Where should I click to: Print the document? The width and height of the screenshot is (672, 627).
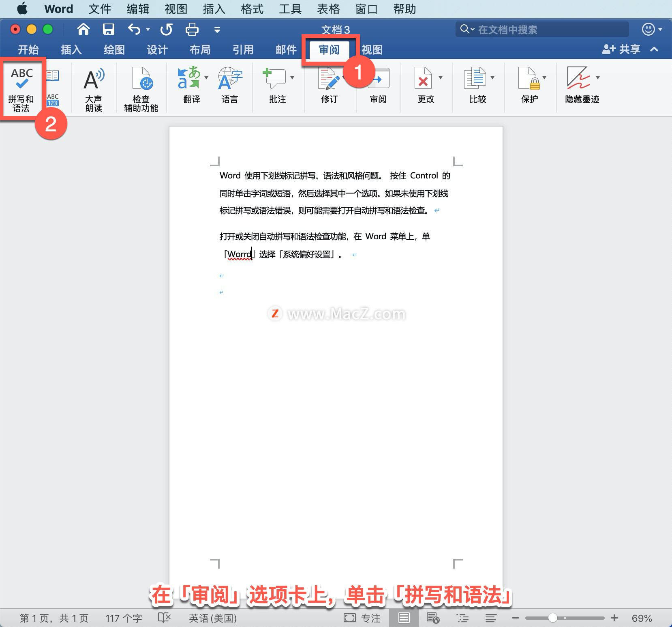point(192,29)
